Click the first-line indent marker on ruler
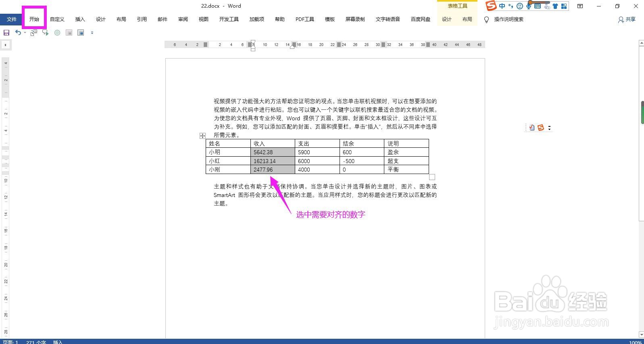644x344 pixels. pyautogui.click(x=253, y=42)
